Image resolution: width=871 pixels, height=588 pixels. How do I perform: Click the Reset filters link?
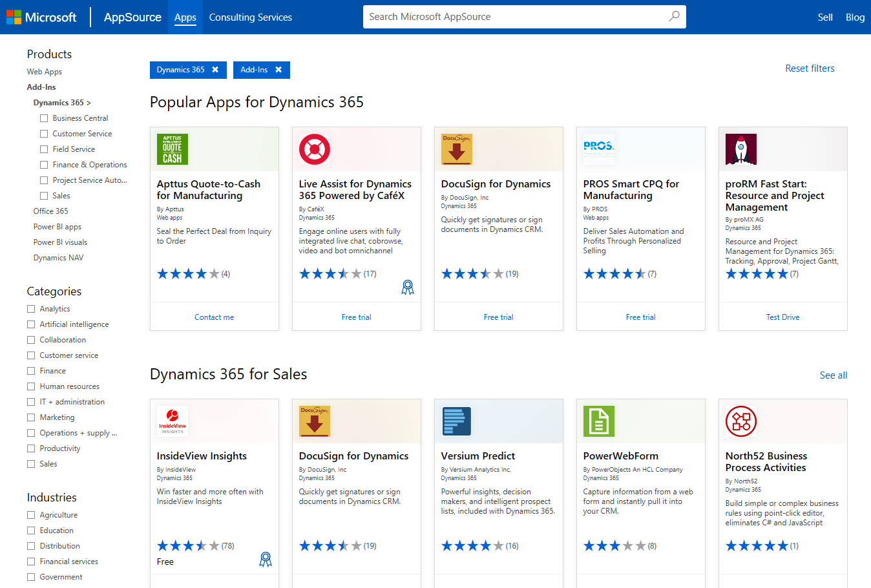click(810, 68)
